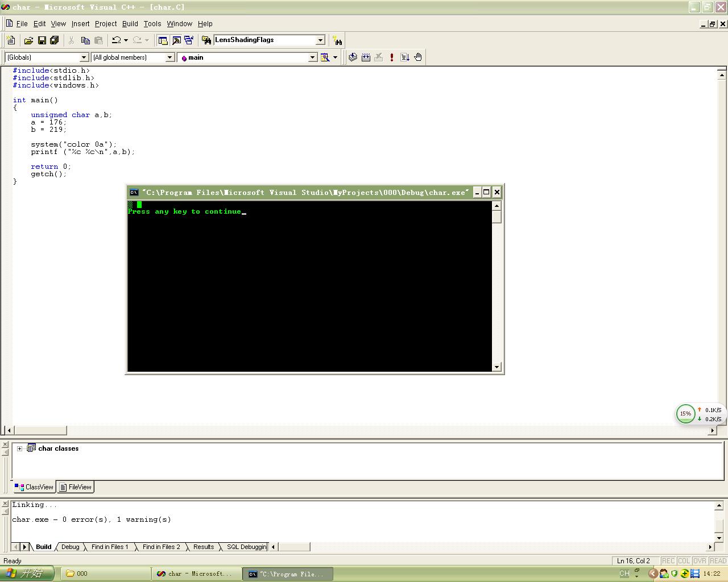Select the Debug output tab
Viewport: 728px width, 582px height.
pyautogui.click(x=71, y=547)
